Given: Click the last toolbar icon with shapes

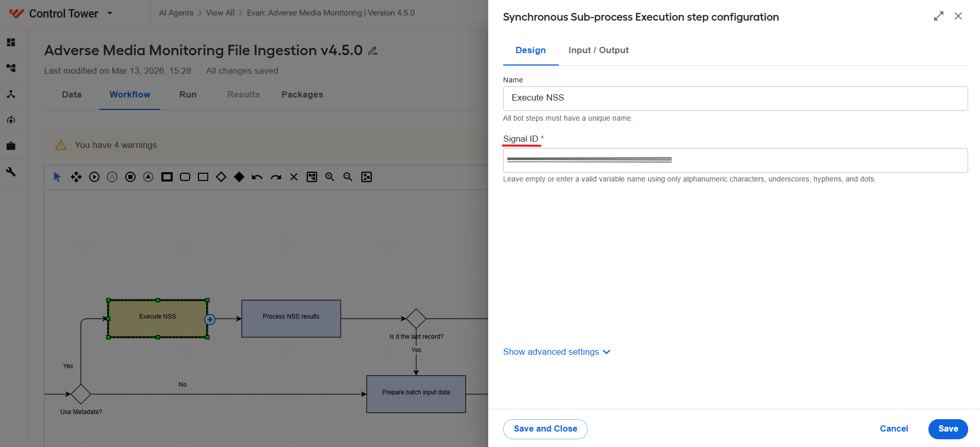Looking at the screenshot, I should [x=367, y=177].
